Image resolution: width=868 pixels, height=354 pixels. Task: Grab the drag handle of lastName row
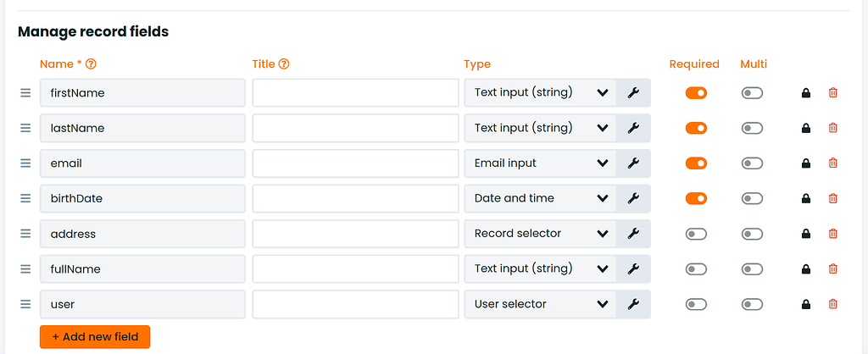(x=25, y=128)
